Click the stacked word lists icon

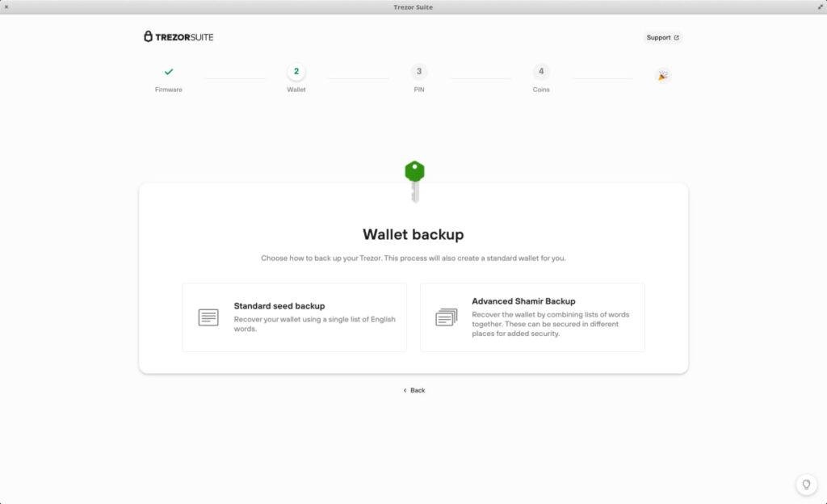point(446,317)
